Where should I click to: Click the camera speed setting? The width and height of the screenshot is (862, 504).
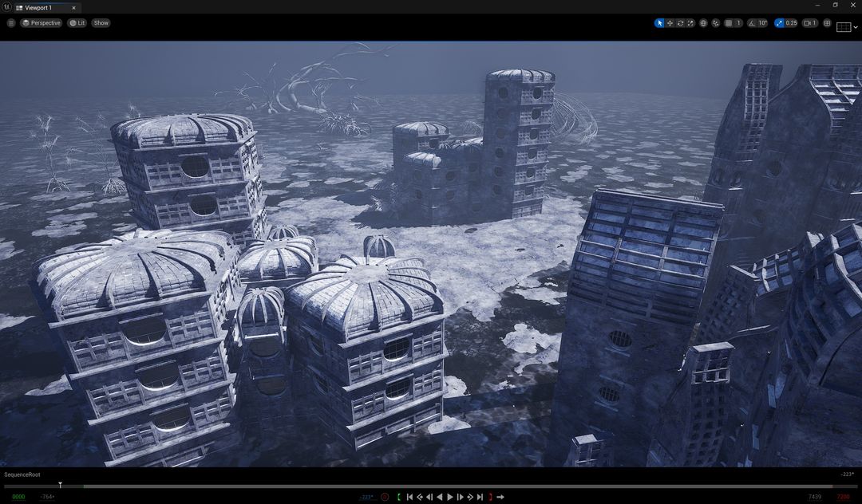point(809,23)
